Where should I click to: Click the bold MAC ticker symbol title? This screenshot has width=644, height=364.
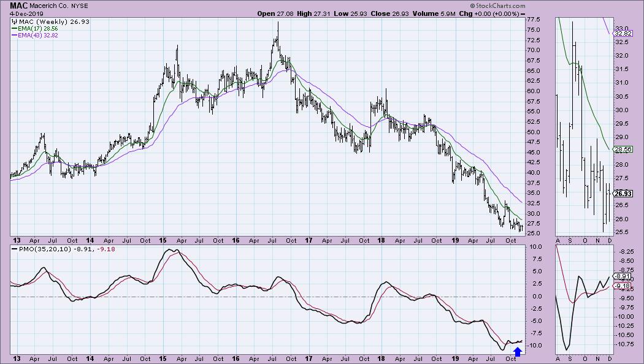point(19,6)
